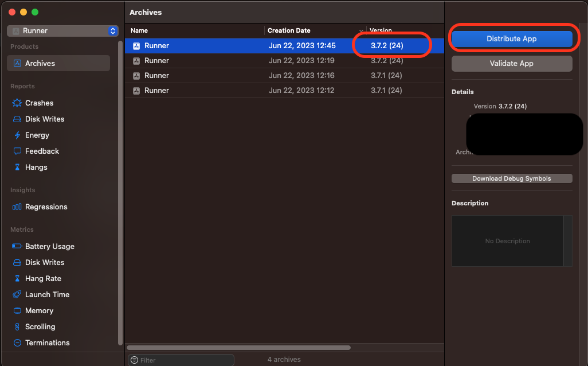Click the Feedback speech bubble icon
Image resolution: width=588 pixels, height=366 pixels.
click(17, 151)
